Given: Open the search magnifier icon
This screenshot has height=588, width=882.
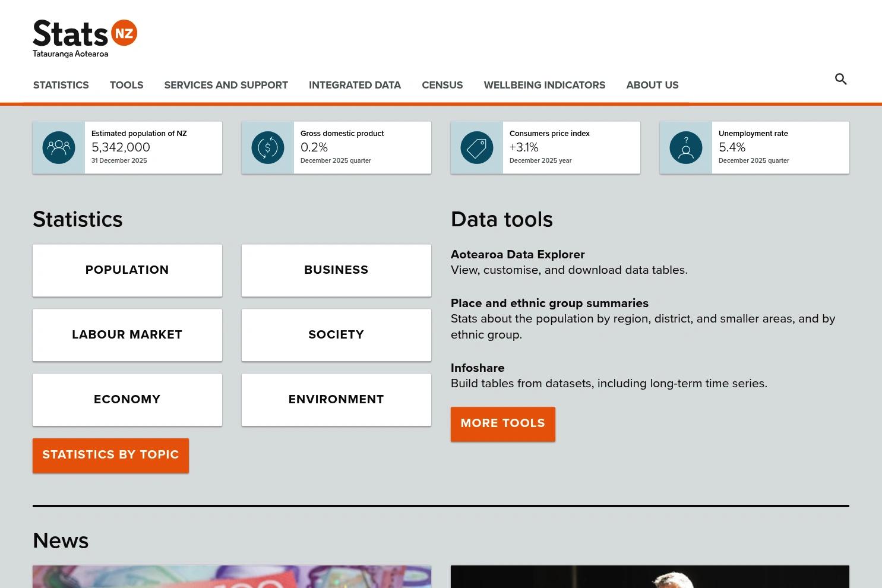Looking at the screenshot, I should (840, 79).
